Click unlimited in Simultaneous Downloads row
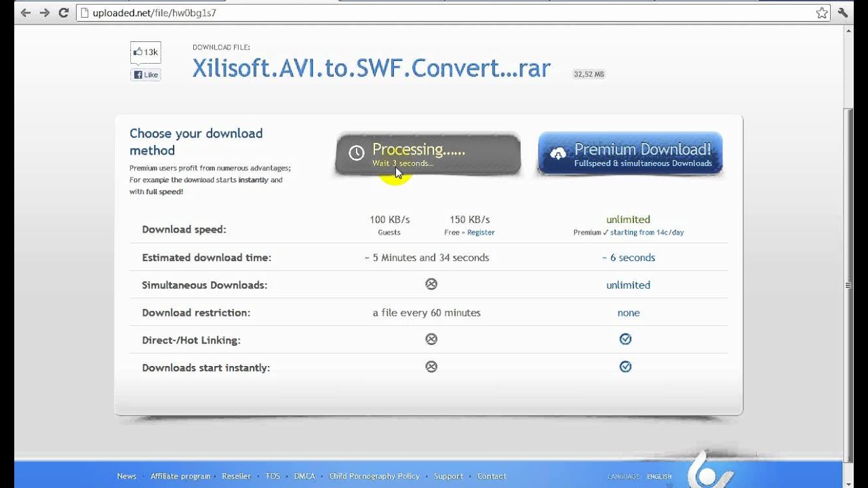Viewport: 868px width, 488px height. click(x=628, y=285)
